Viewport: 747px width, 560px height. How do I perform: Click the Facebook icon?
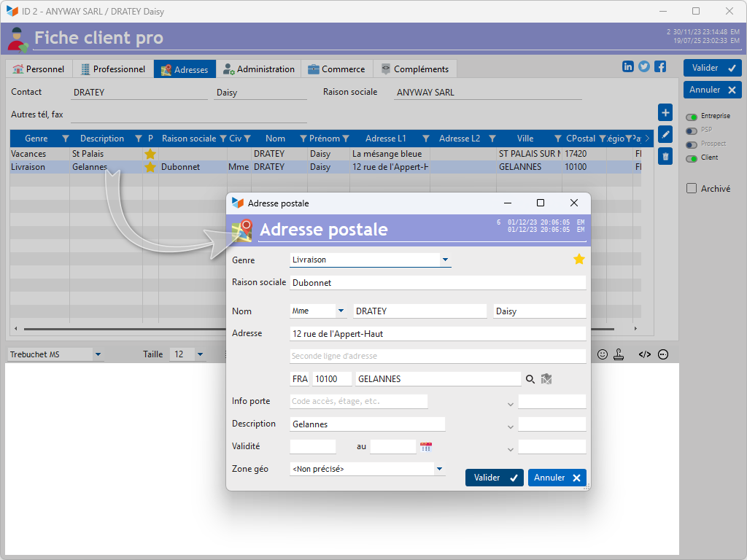tap(660, 66)
